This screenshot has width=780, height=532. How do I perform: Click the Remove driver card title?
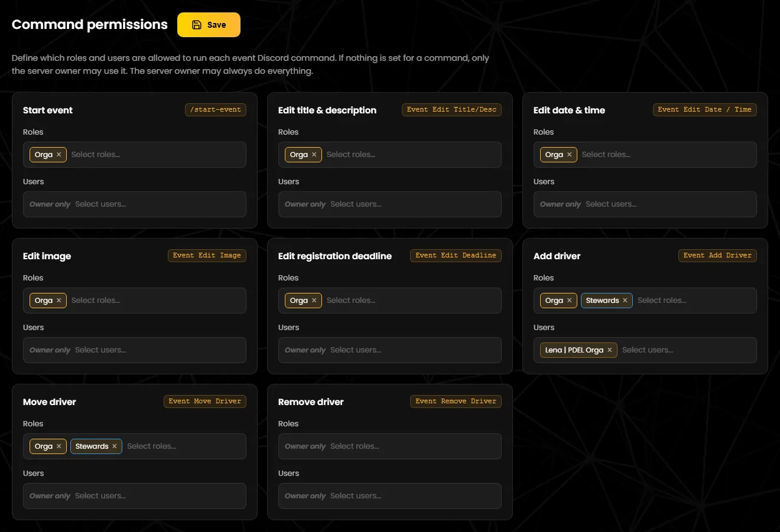click(x=311, y=402)
